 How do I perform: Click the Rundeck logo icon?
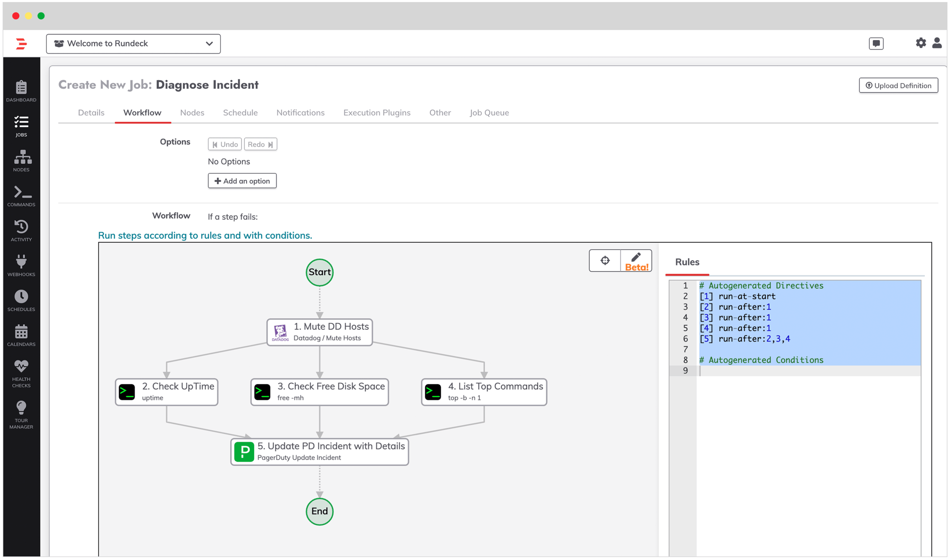(21, 44)
